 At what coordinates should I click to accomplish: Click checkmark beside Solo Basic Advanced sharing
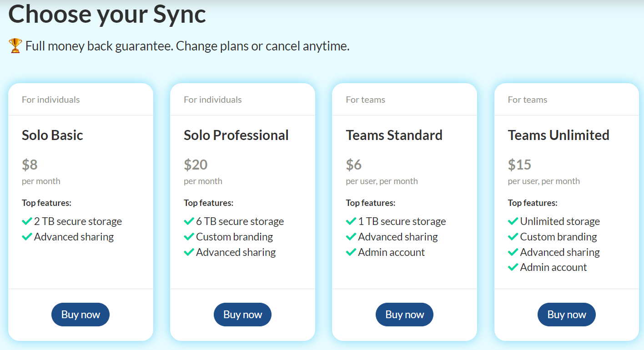point(27,237)
